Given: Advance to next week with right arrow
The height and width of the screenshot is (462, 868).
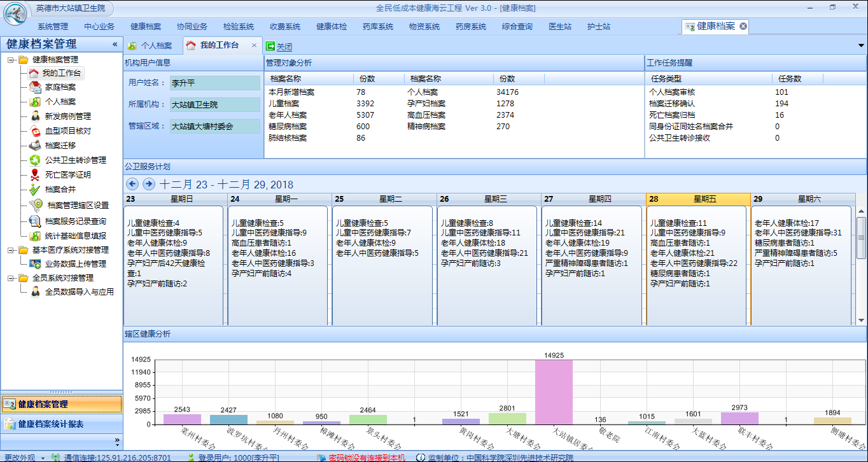Looking at the screenshot, I should (x=149, y=185).
